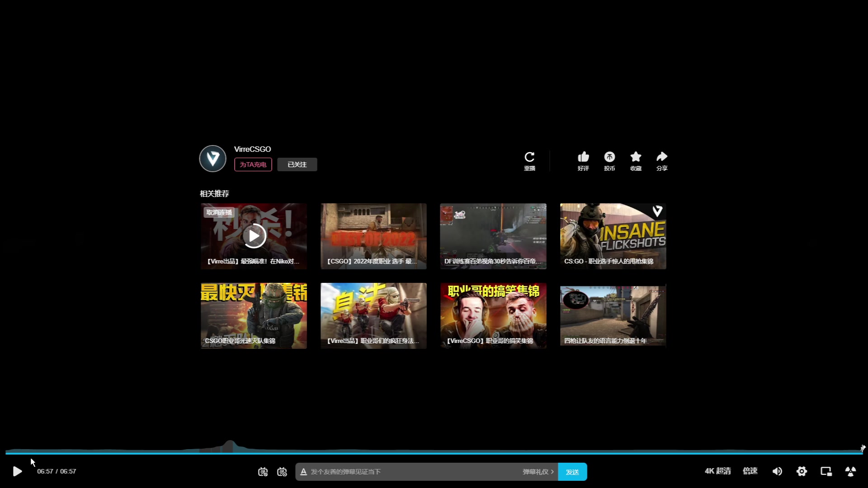The height and width of the screenshot is (488, 868).
Task: Toggle the danmaku display switch
Action: tap(263, 472)
